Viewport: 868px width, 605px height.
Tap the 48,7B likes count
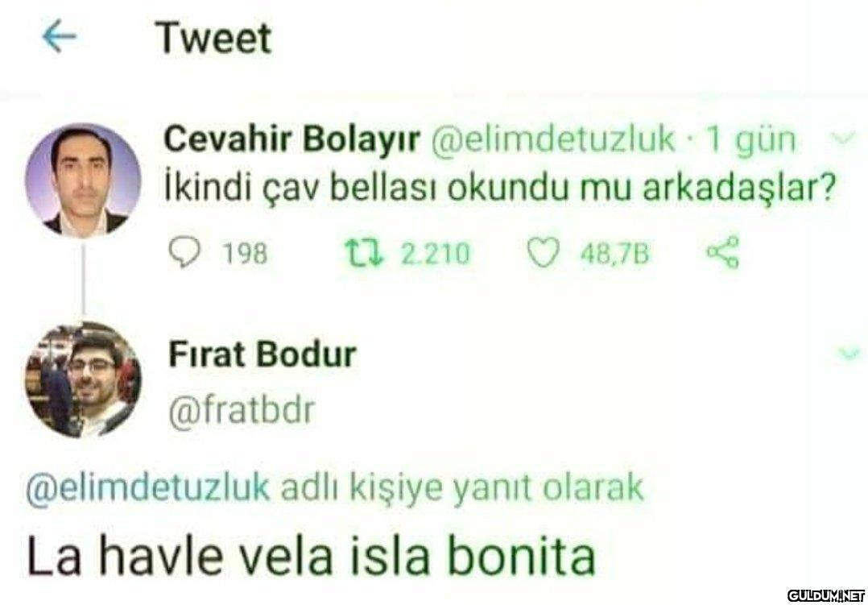click(x=615, y=255)
